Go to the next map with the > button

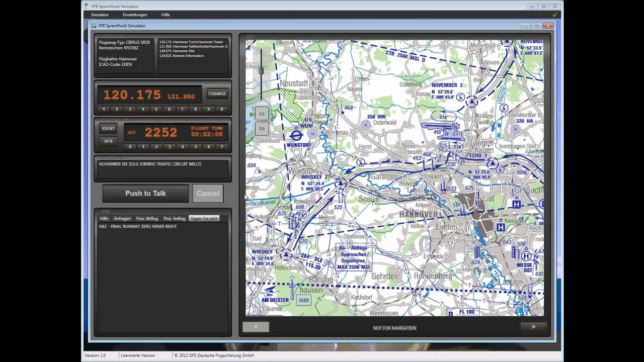pos(533,327)
